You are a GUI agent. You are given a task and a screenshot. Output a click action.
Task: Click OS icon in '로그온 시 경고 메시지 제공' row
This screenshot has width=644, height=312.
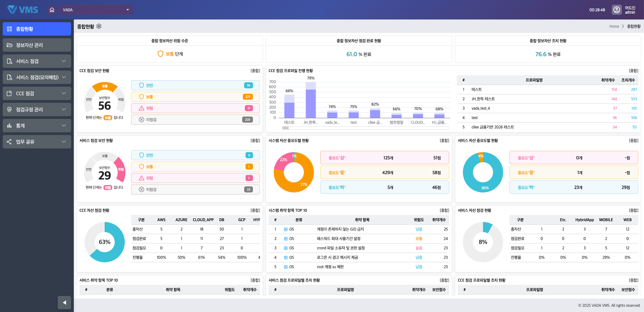point(286,258)
